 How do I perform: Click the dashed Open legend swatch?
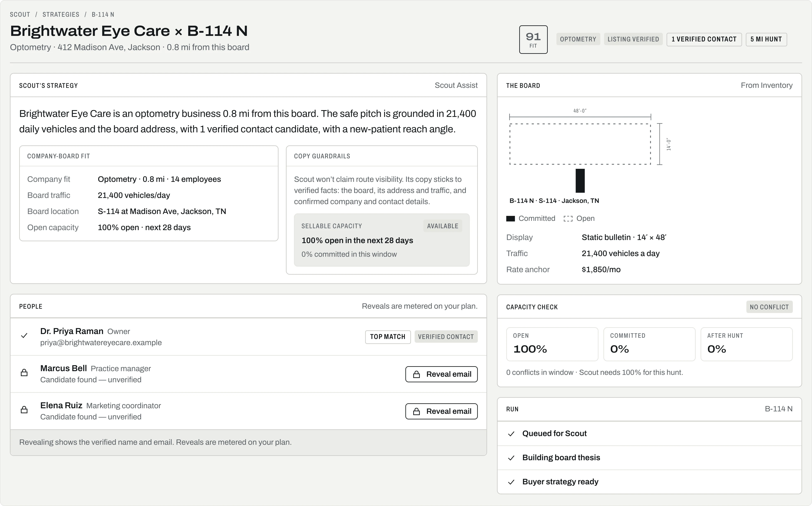[x=568, y=219]
